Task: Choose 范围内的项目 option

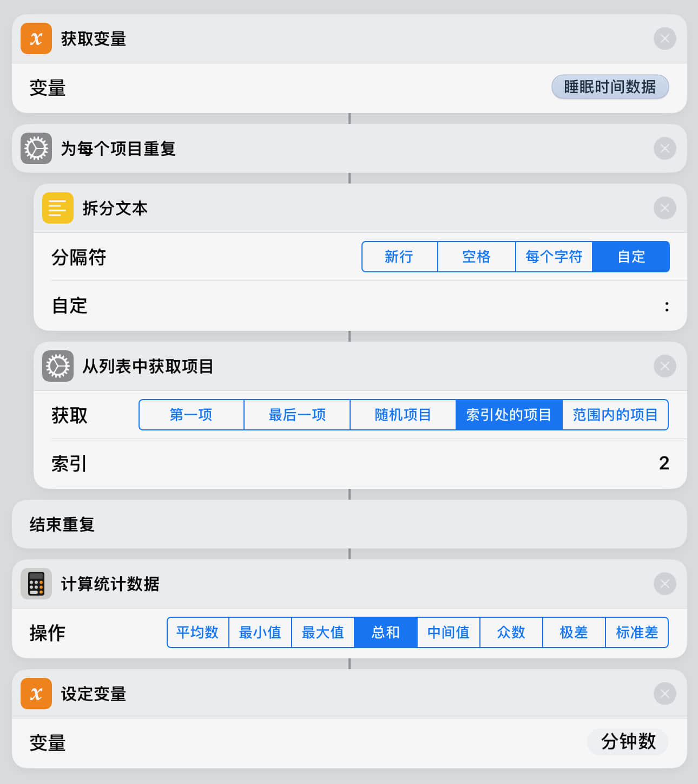Action: pos(615,415)
